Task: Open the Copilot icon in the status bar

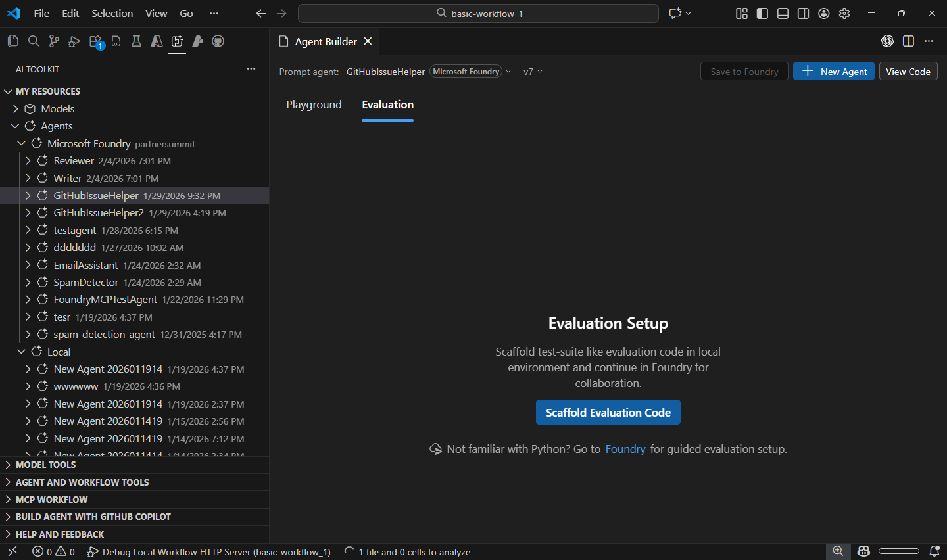Action: [863, 551]
